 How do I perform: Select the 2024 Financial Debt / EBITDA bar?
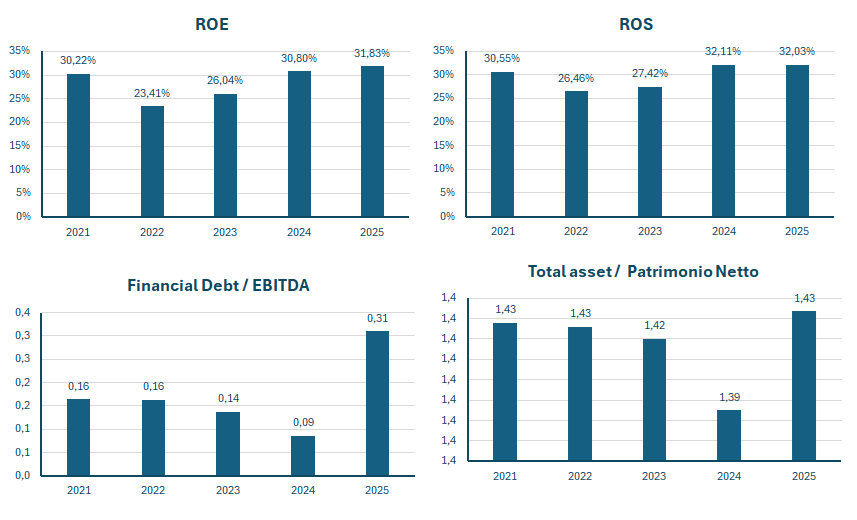pyautogui.click(x=303, y=455)
